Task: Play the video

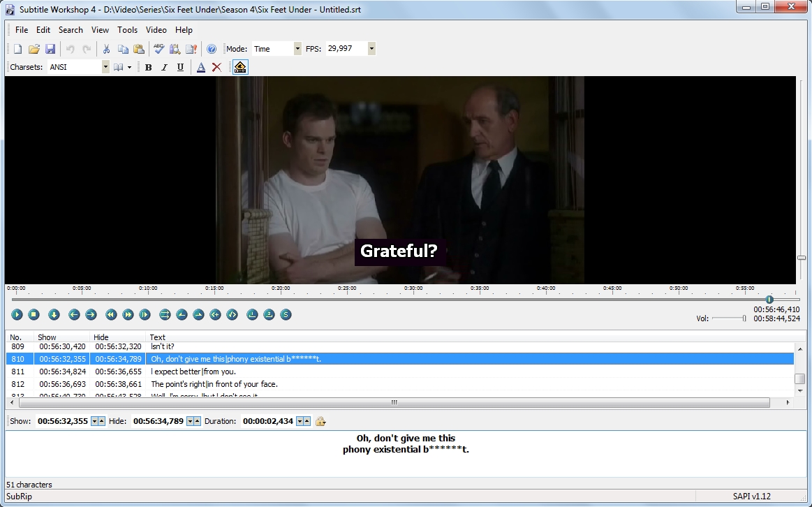Action: tap(17, 314)
